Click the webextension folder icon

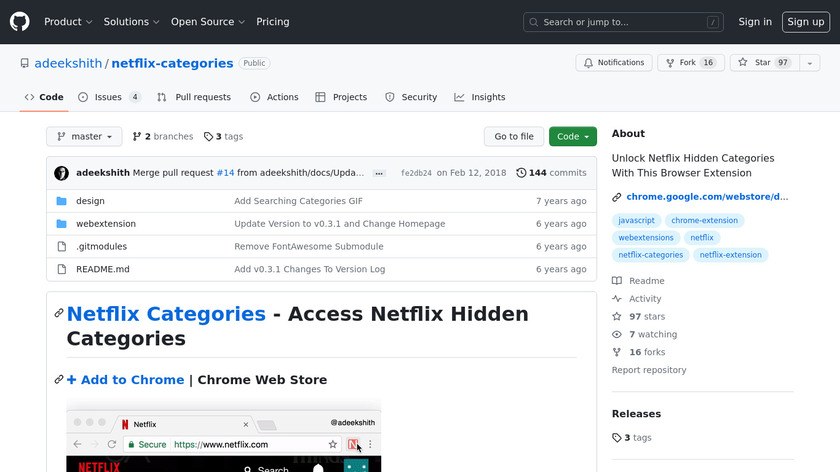tap(62, 224)
